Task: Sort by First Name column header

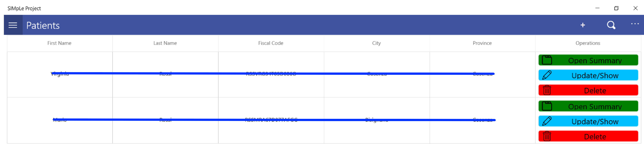Action: point(59,43)
